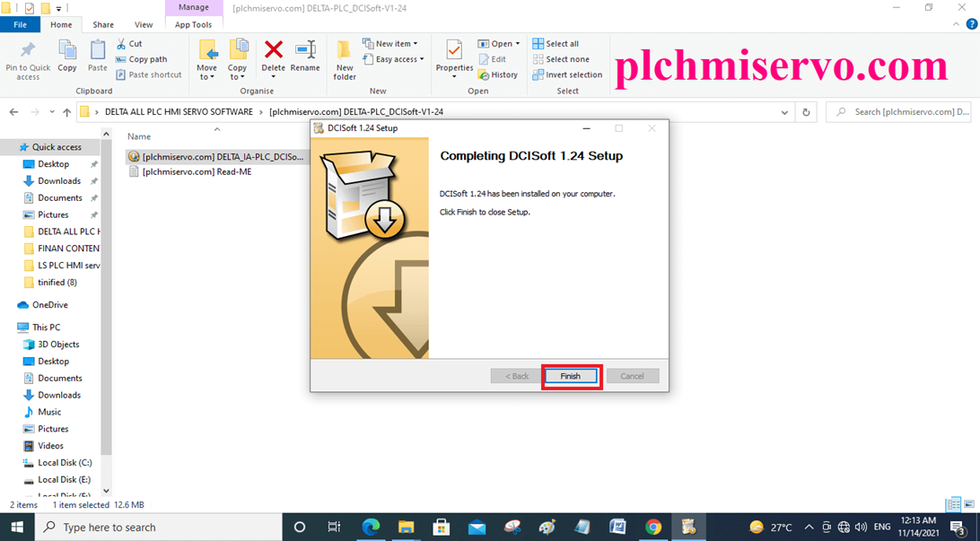
Task: Select This PC in navigation pane
Action: (x=39, y=327)
